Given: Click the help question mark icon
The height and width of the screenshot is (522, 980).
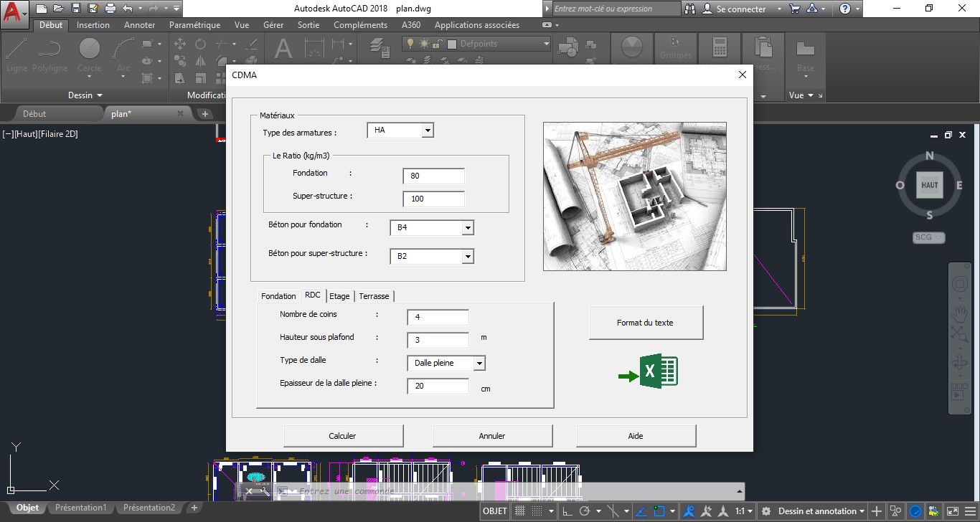Looking at the screenshot, I should [845, 9].
